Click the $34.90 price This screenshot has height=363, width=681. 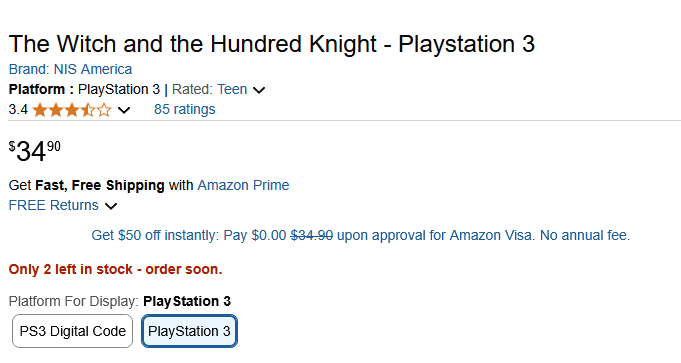35,151
